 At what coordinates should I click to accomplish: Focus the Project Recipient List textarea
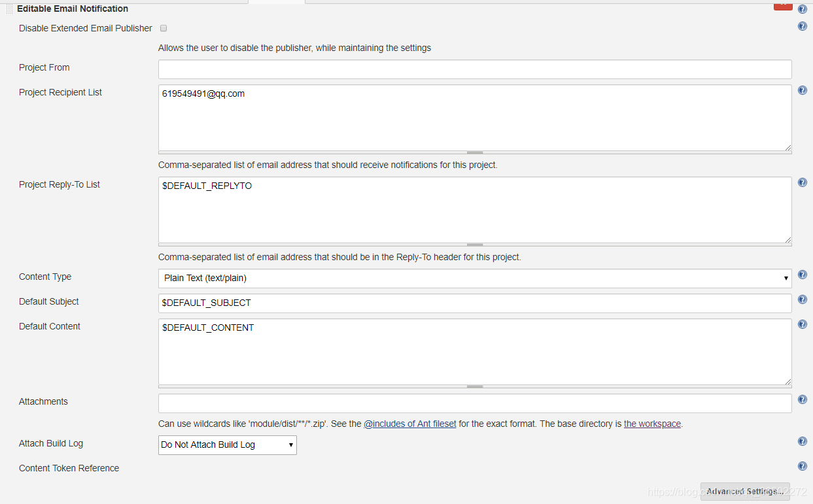pos(474,118)
